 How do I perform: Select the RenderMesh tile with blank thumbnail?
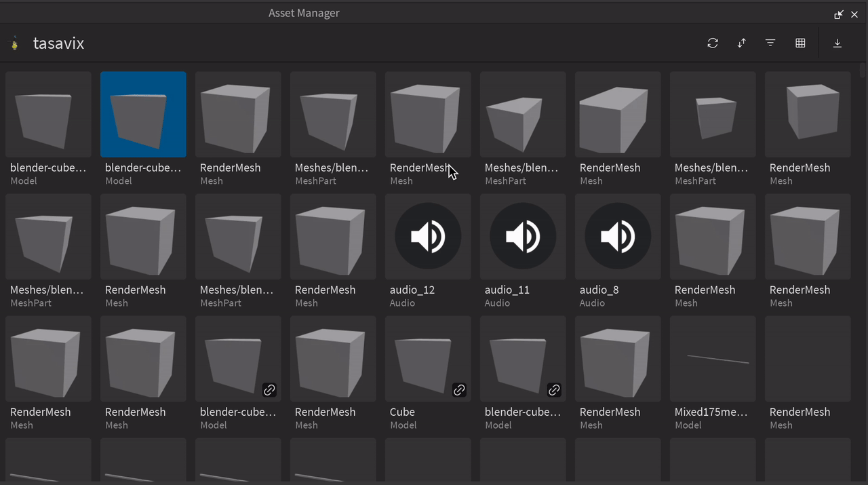808,359
